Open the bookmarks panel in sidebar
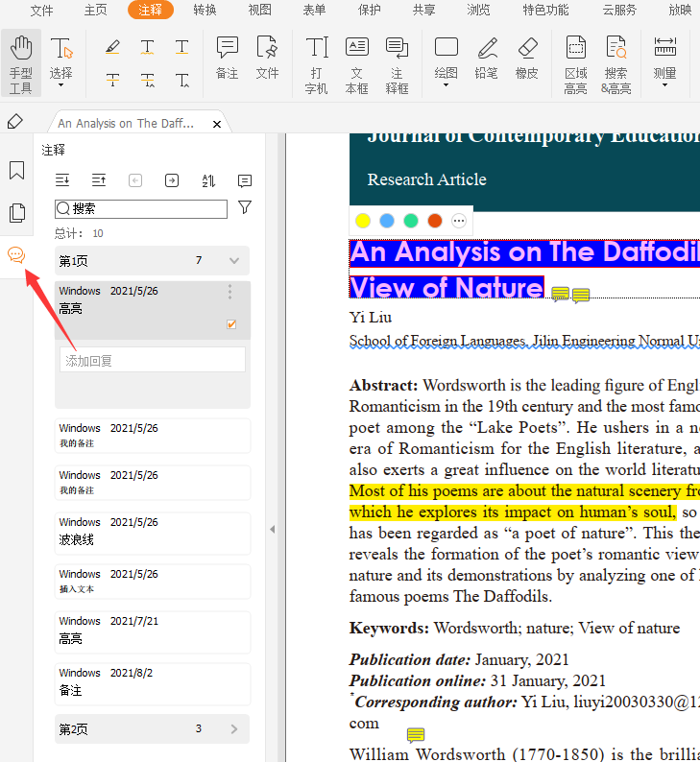The height and width of the screenshot is (762, 700). [x=16, y=171]
